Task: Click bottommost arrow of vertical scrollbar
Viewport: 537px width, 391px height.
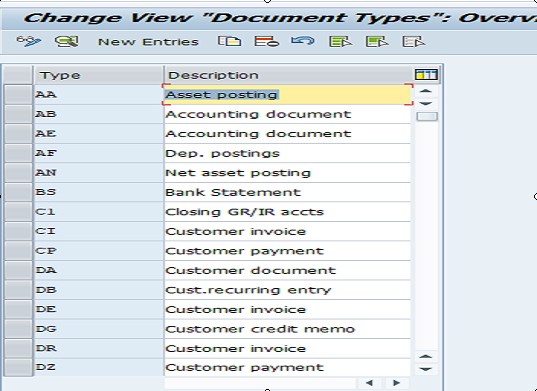Action: (426, 369)
